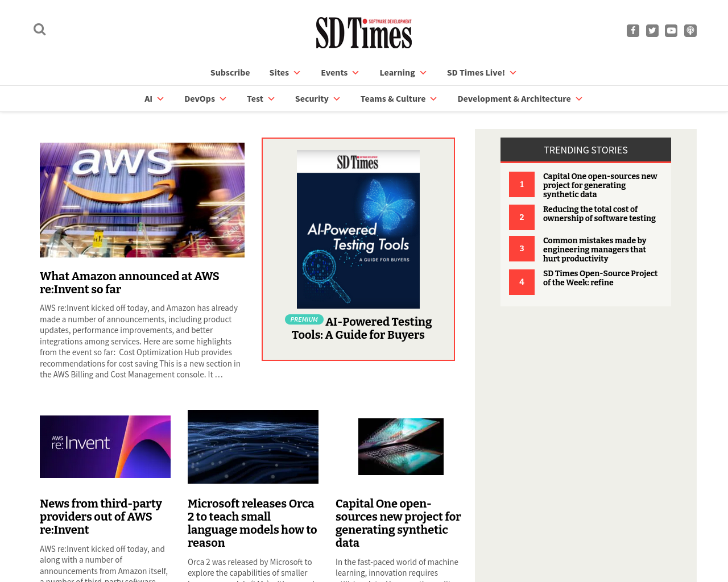Expand the Test category chevron
728x582 pixels.
(x=271, y=99)
